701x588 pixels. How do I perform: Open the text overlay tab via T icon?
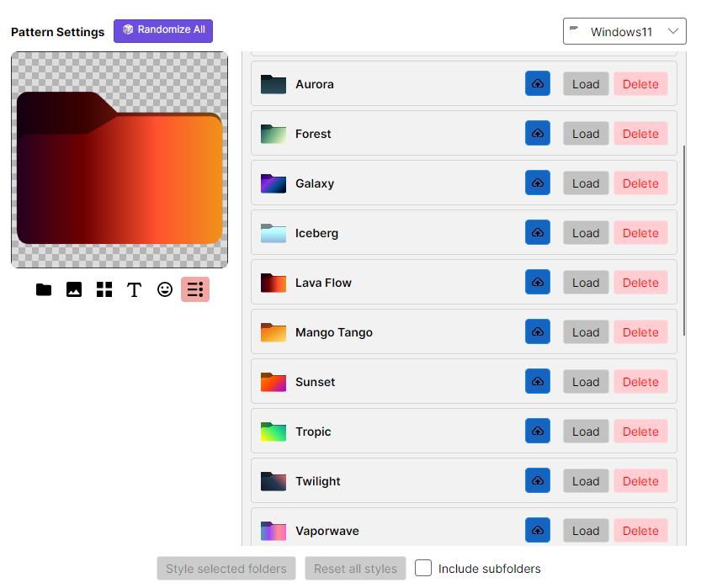[x=134, y=289]
